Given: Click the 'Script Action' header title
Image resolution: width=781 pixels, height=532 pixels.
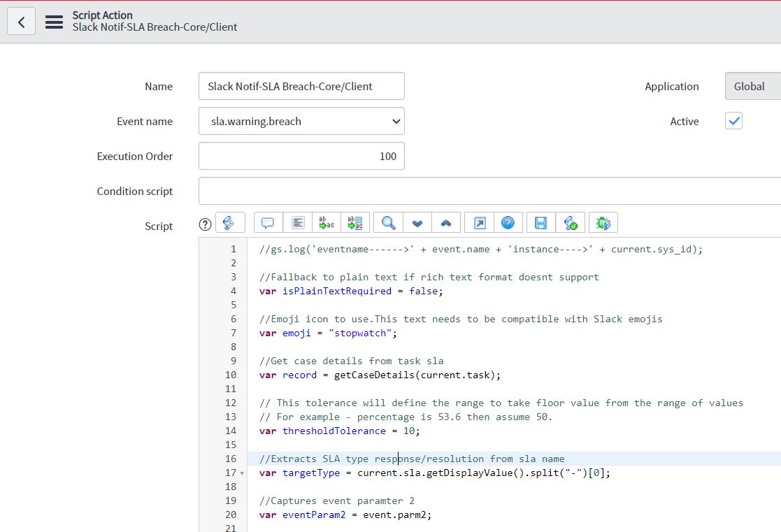Looking at the screenshot, I should click(102, 15).
